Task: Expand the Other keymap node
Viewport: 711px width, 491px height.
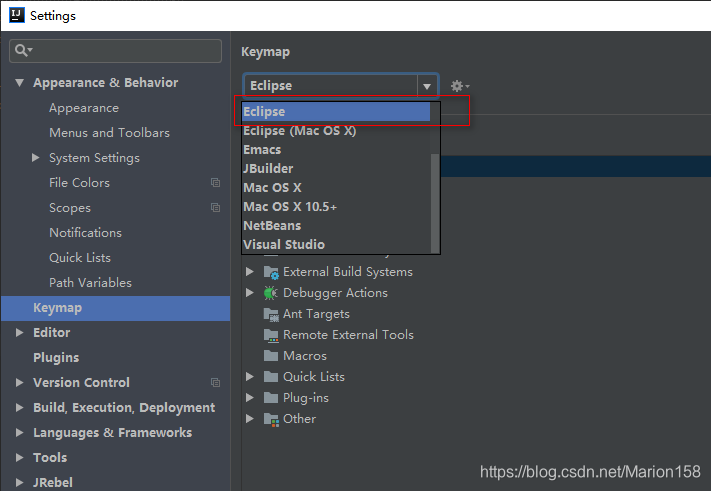Action: point(249,418)
